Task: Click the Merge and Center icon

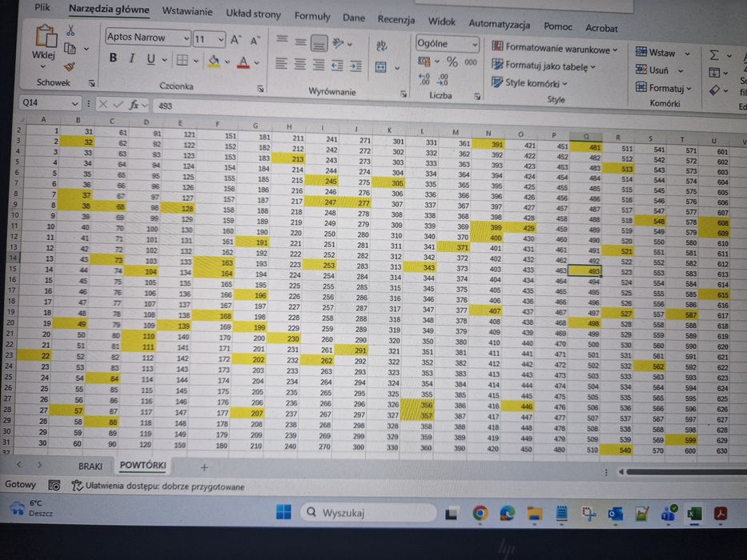Action: (x=380, y=67)
